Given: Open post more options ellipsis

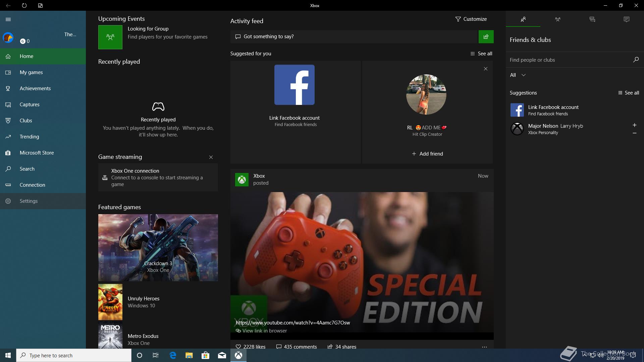Looking at the screenshot, I should (x=484, y=347).
